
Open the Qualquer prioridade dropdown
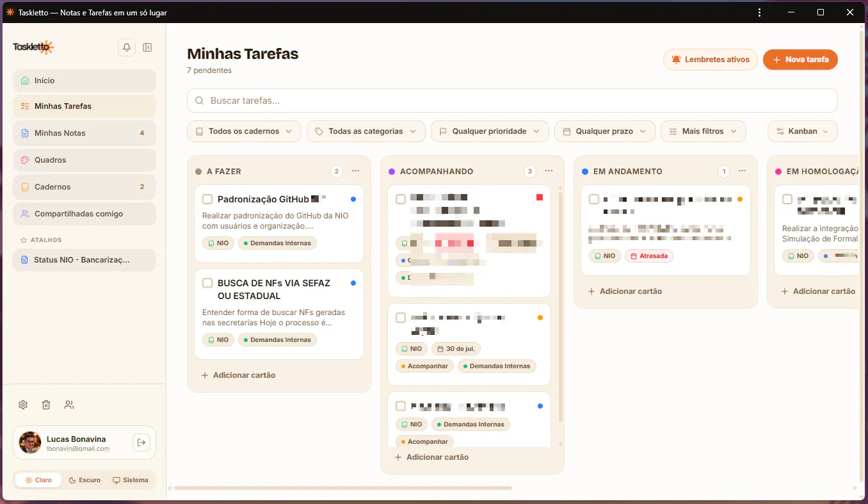coord(490,131)
